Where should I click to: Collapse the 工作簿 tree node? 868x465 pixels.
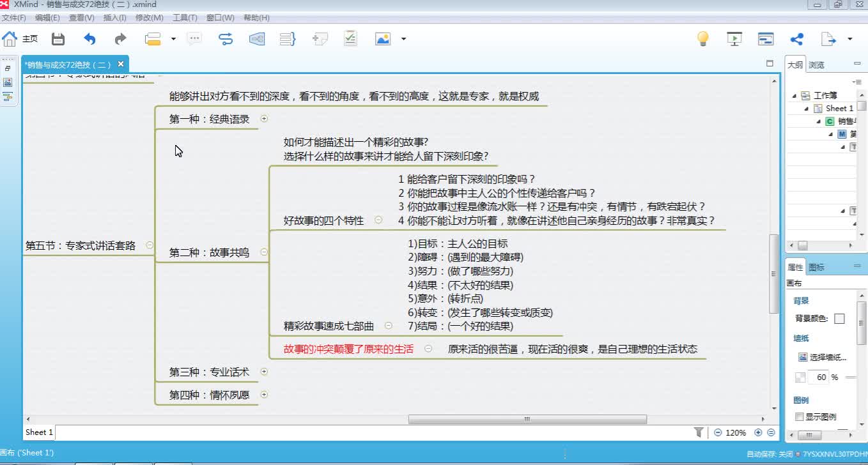click(x=794, y=96)
